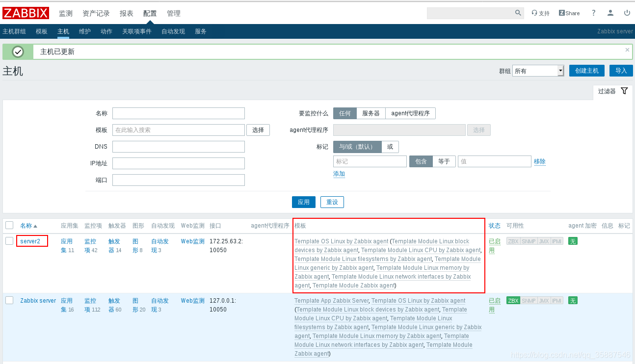Set tag operator to 包含
635x364 pixels.
[x=421, y=161]
